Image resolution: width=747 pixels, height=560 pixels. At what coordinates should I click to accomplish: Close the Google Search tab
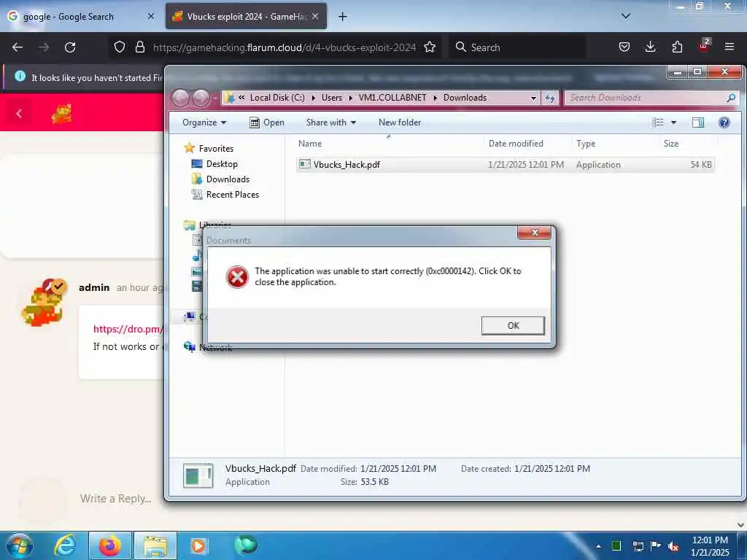pos(151,16)
